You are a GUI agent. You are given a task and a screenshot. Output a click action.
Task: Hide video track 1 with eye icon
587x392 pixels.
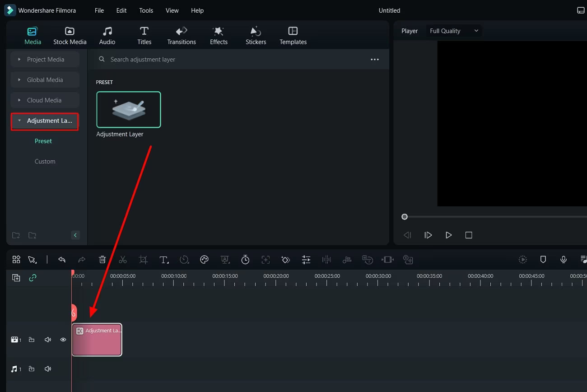click(x=63, y=340)
